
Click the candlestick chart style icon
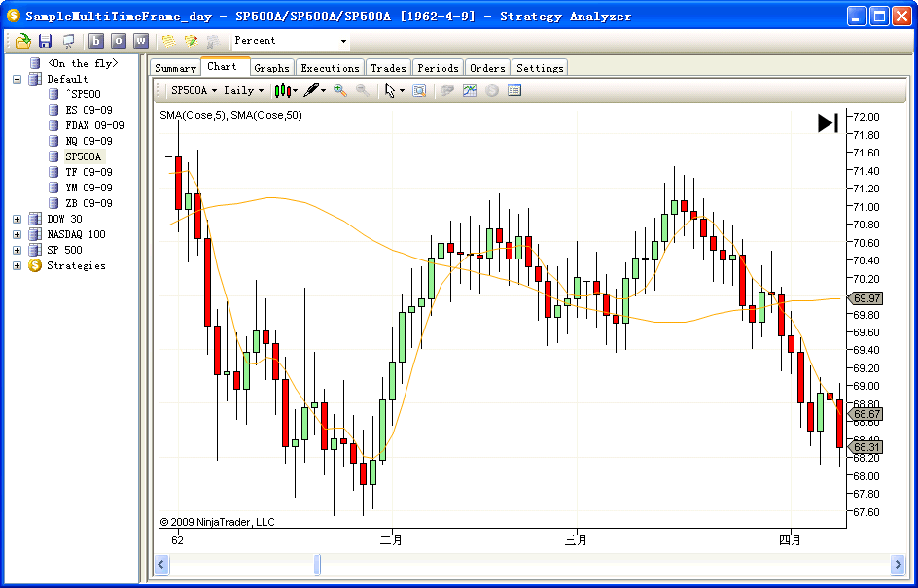point(283,90)
